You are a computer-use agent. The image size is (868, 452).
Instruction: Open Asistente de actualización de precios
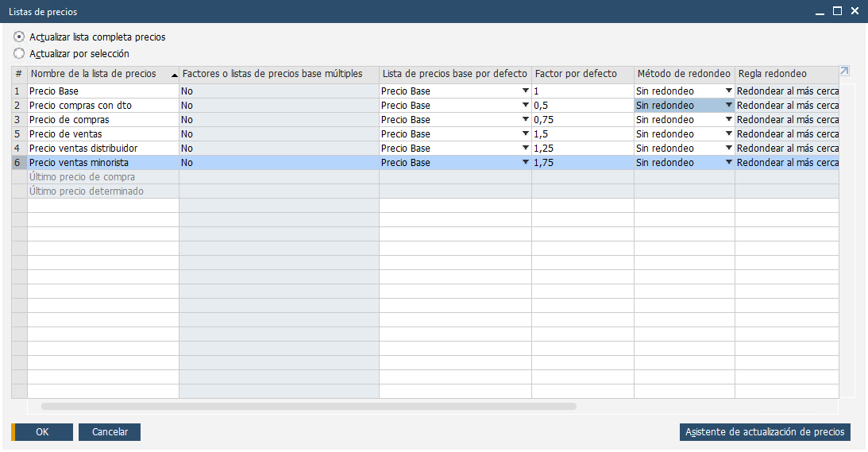765,432
